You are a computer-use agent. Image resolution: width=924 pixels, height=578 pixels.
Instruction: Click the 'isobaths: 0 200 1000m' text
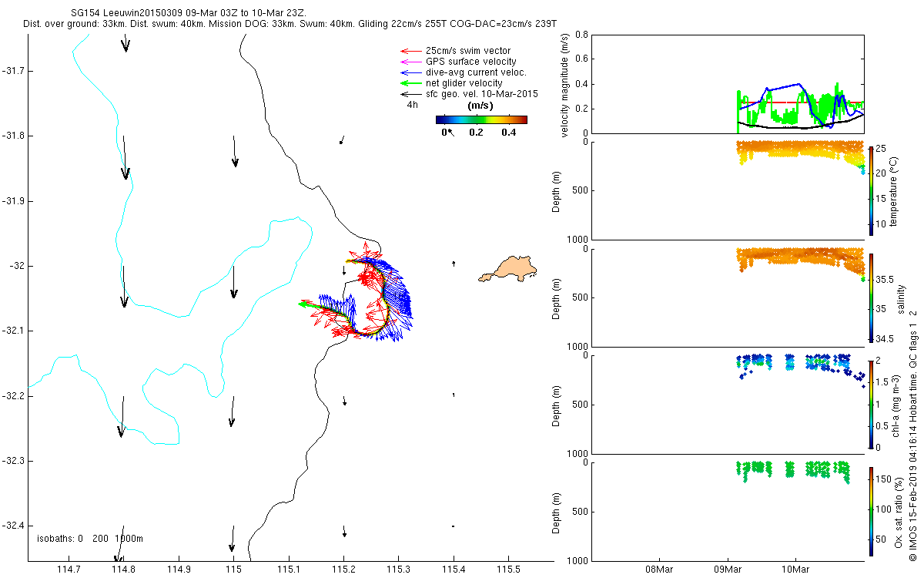tap(90, 538)
